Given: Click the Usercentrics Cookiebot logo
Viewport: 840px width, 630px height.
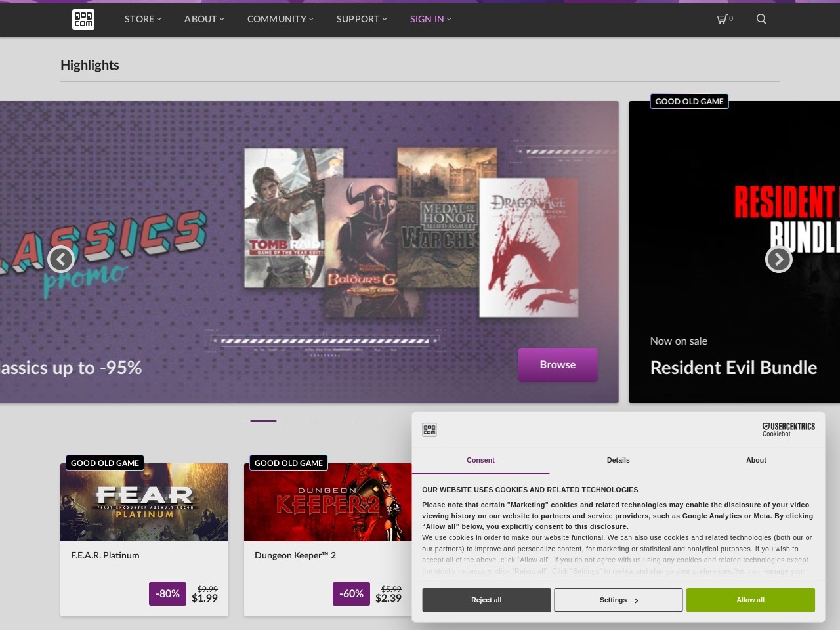Looking at the screenshot, I should tap(788, 429).
